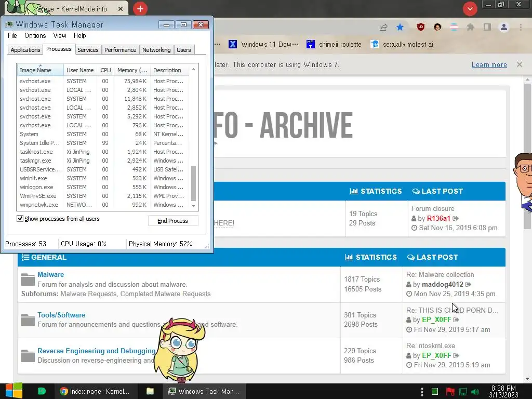The image size is (532, 399).
Task: Select the wmpnetwk.exe process row
Action: click(103, 205)
